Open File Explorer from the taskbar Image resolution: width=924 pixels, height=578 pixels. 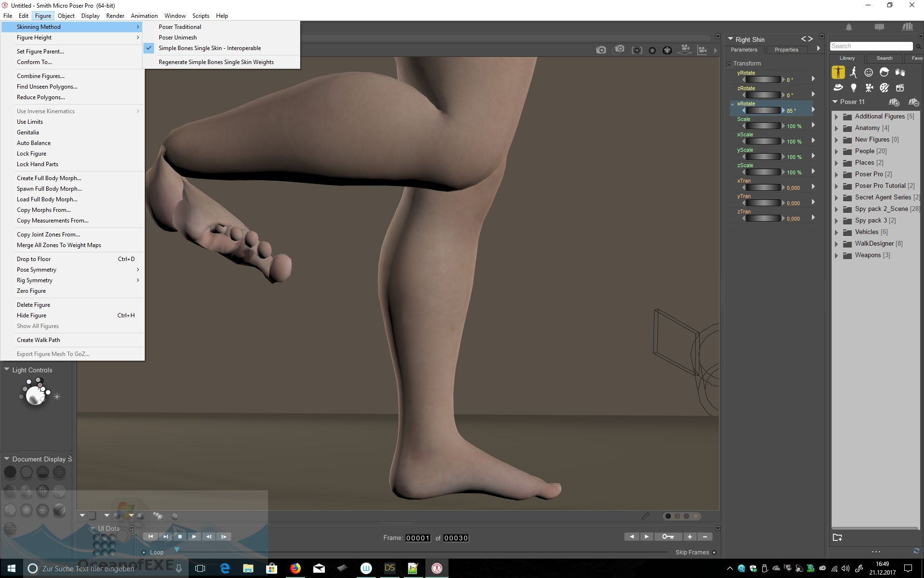[x=248, y=568]
